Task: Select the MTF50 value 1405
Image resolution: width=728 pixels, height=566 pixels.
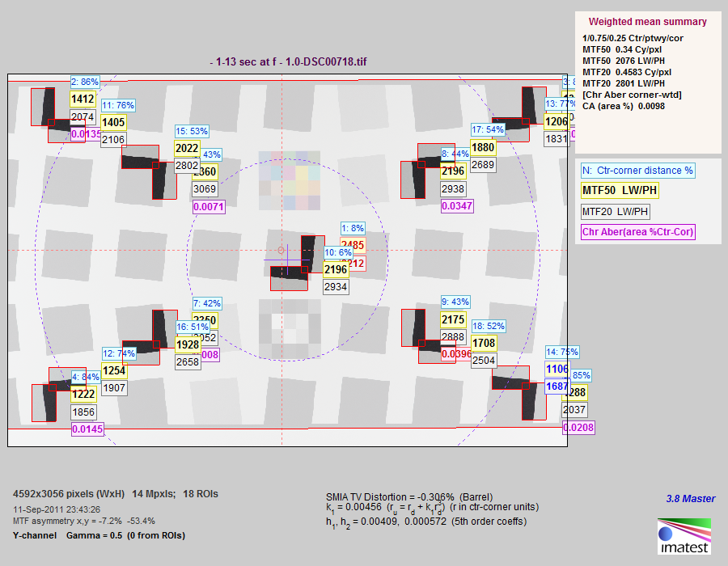Action: (x=114, y=122)
